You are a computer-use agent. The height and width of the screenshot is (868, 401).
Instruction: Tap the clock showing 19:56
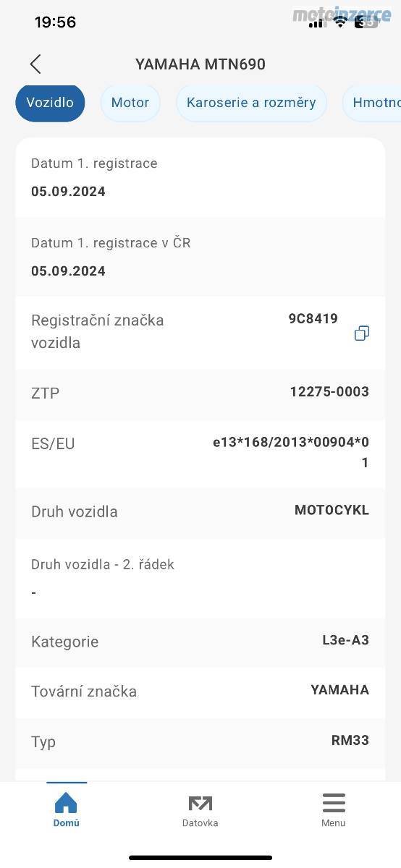click(x=55, y=22)
